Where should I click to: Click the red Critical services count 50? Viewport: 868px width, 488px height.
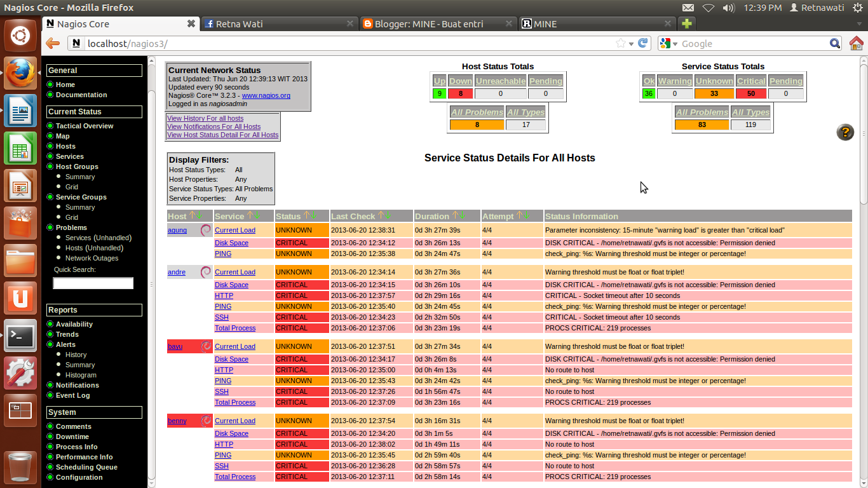click(x=751, y=93)
